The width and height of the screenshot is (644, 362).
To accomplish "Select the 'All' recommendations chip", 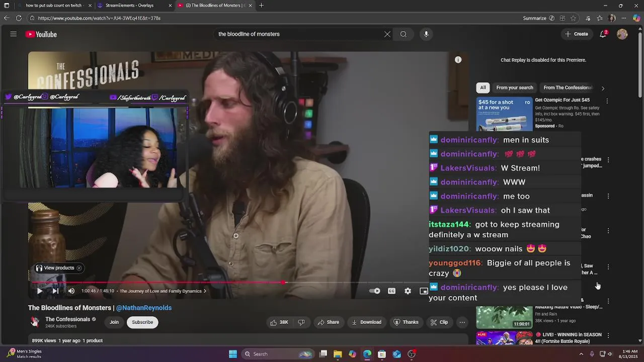I will tap(483, 87).
